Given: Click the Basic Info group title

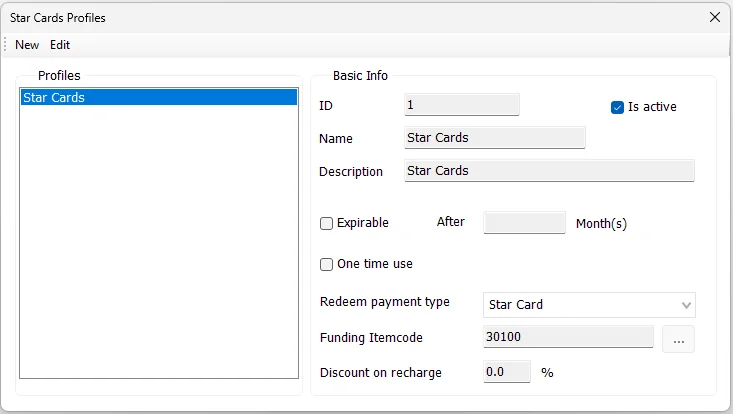Looking at the screenshot, I should coord(360,76).
